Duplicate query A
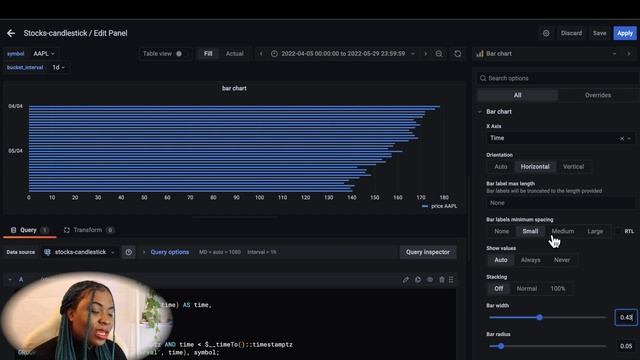This screenshot has height=360, width=640. (x=418, y=280)
